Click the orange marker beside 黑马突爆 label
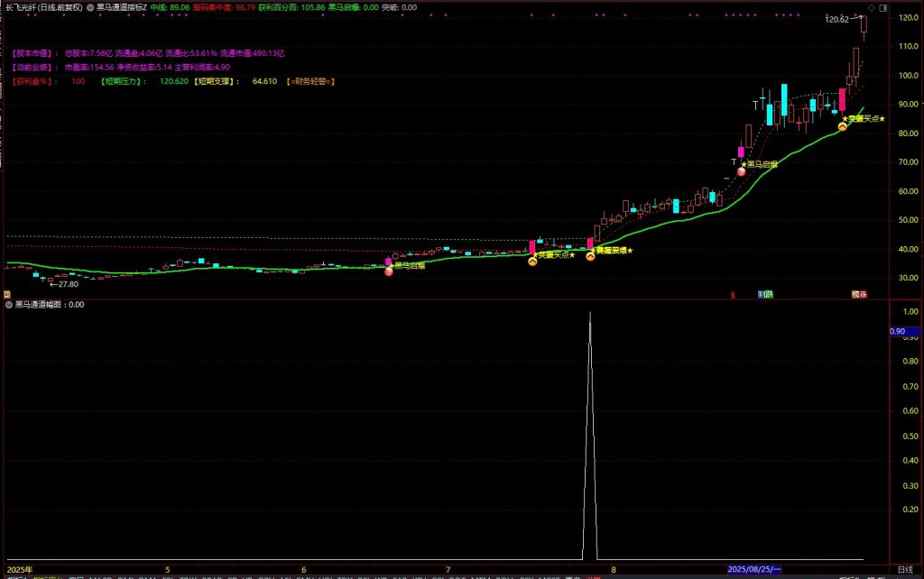The height and width of the screenshot is (579, 924). point(590,256)
